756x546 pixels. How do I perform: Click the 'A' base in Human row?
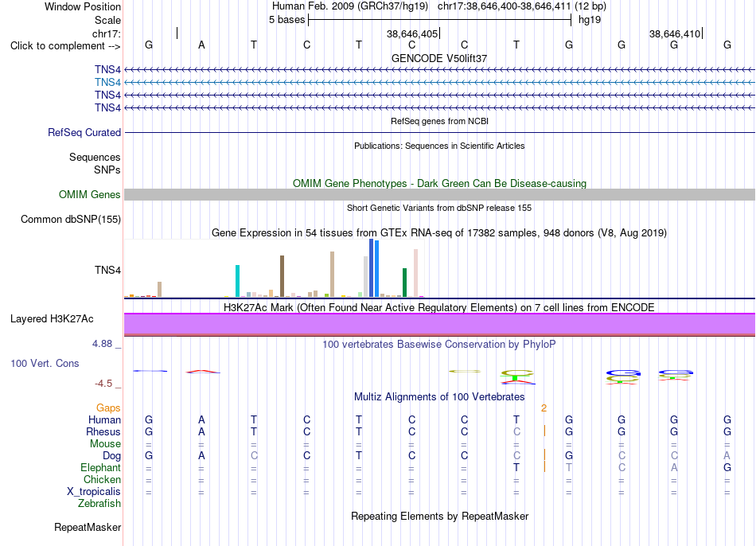tap(201, 419)
